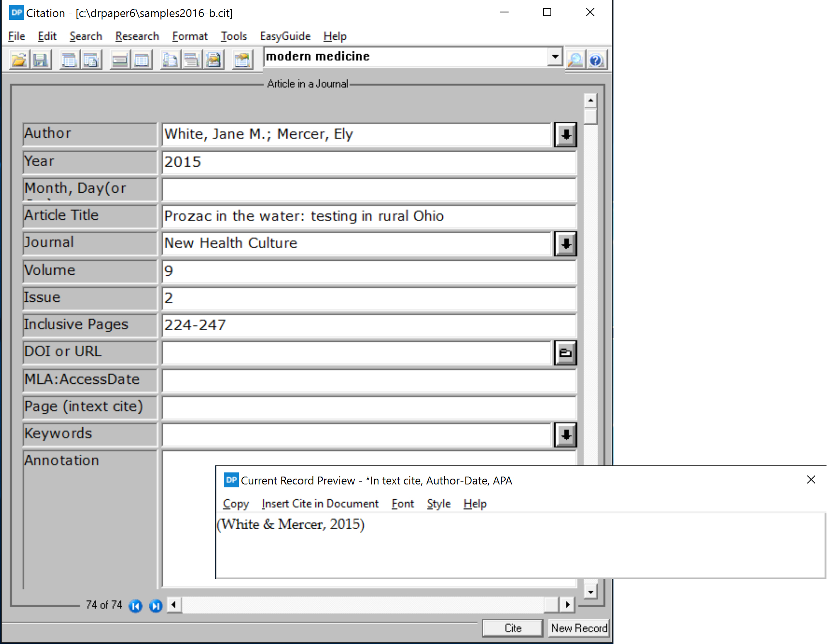Image resolution: width=829 pixels, height=644 pixels.
Task: Open the Journal field dropdown arrow
Action: click(565, 244)
